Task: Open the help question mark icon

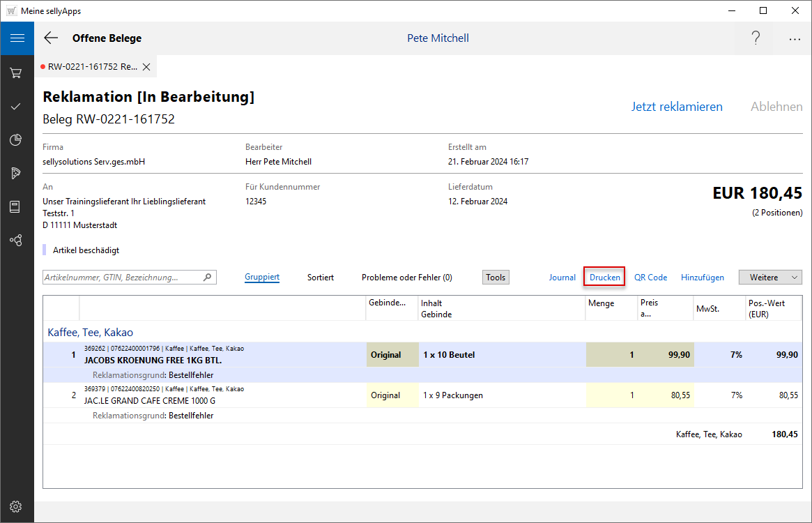Action: tap(756, 38)
